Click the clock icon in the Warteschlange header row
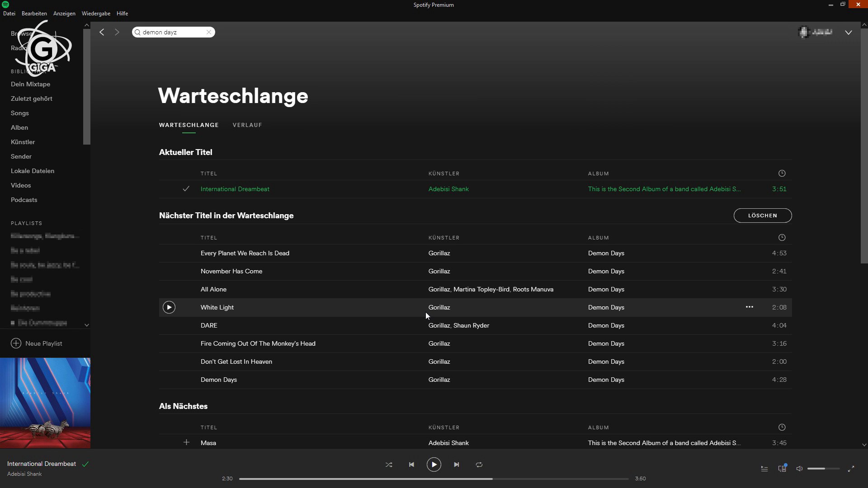Screen dimensions: 868x488 click(x=782, y=238)
